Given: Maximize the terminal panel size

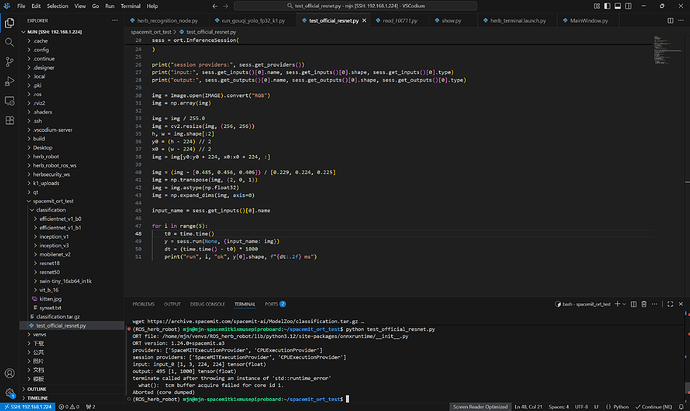Looking at the screenshot, I should pos(670,304).
